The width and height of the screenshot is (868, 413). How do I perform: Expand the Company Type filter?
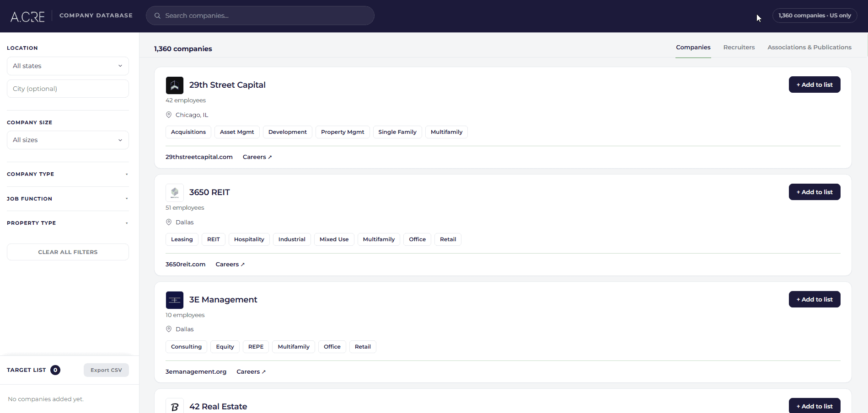click(x=68, y=174)
